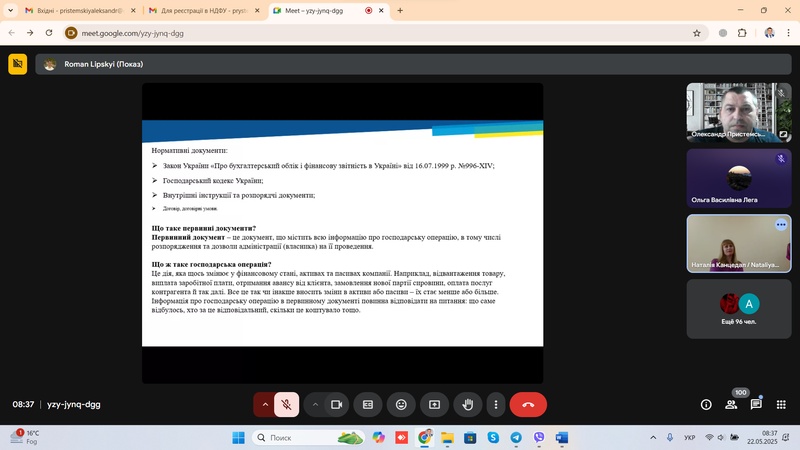Open meeting details info icon
The height and width of the screenshot is (450, 800).
[x=706, y=405]
